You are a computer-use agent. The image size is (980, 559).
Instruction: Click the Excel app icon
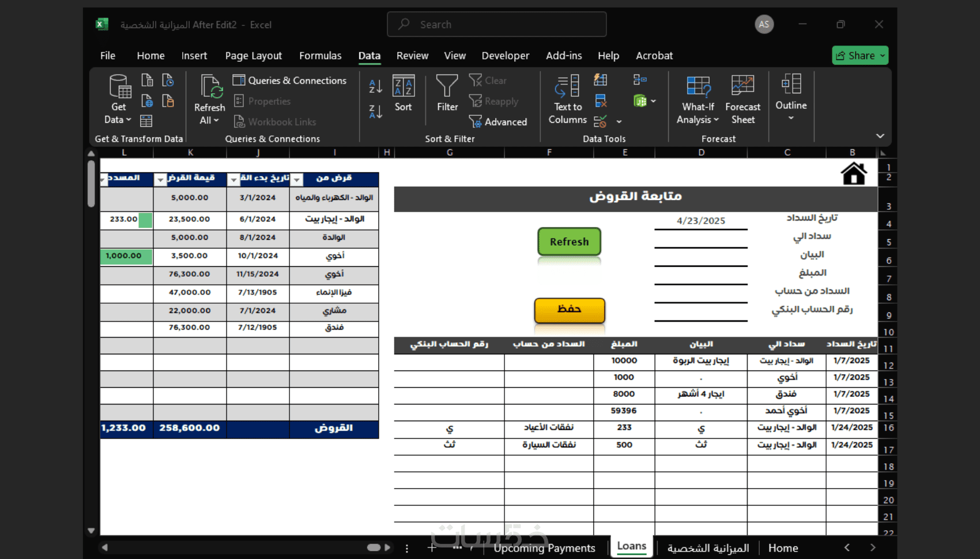101,24
